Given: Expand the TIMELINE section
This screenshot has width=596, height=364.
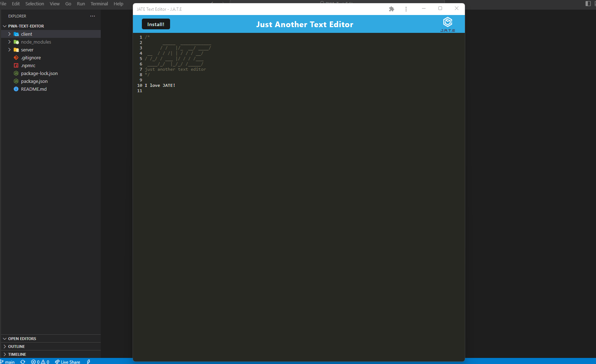Looking at the screenshot, I should (5, 354).
